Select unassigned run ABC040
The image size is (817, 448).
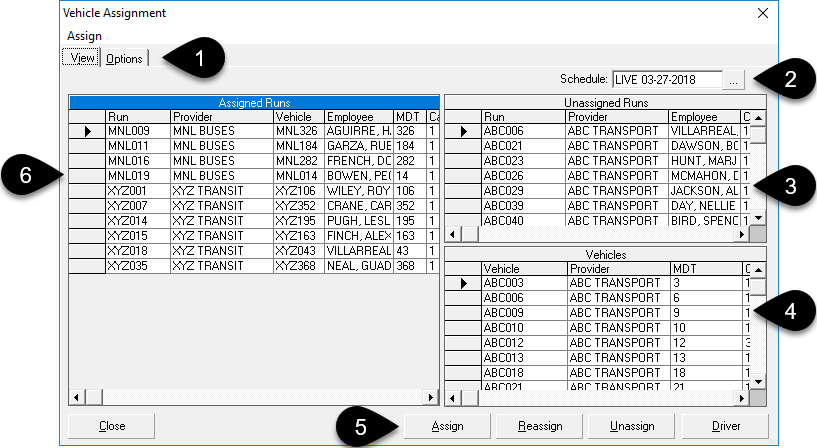pos(524,221)
